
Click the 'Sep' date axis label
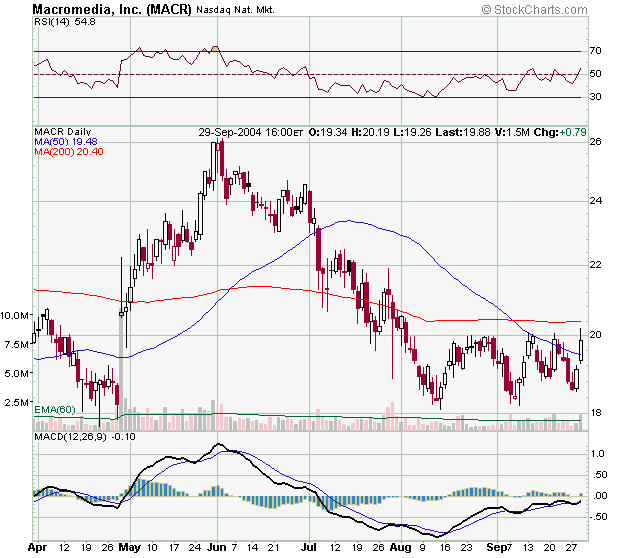[x=495, y=548]
